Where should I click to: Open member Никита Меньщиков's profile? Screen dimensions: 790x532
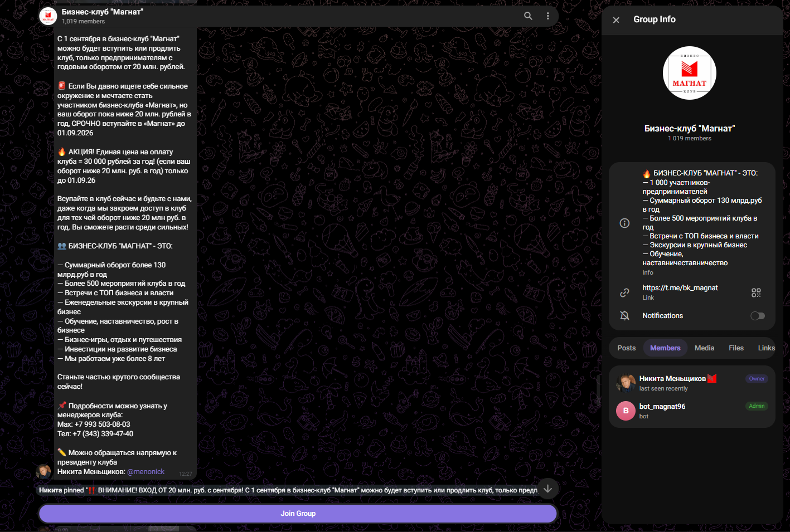[692, 383]
